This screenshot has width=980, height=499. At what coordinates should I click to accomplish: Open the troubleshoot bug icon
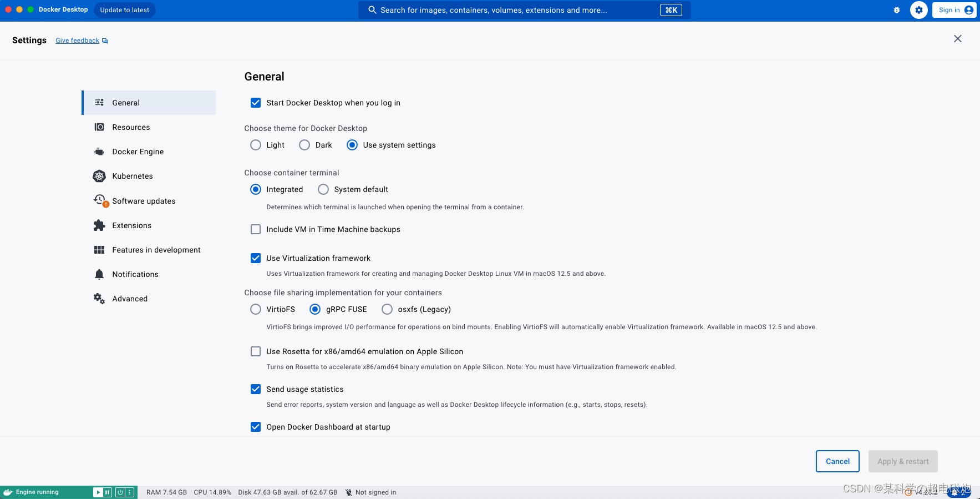pyautogui.click(x=897, y=10)
